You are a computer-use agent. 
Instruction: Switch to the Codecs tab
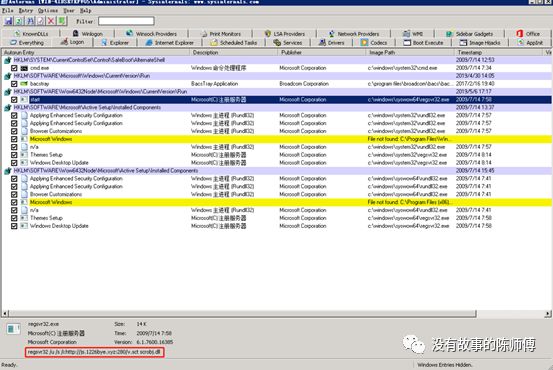point(374,43)
